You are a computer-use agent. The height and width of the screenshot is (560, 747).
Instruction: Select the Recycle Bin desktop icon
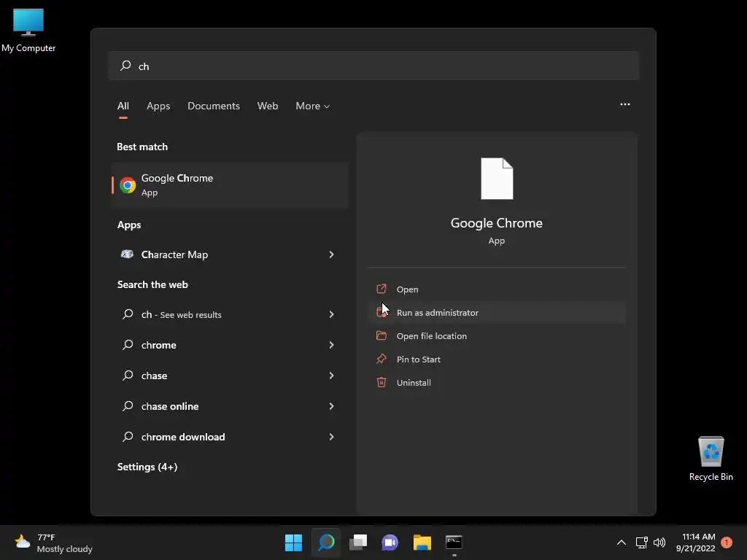[711, 459]
